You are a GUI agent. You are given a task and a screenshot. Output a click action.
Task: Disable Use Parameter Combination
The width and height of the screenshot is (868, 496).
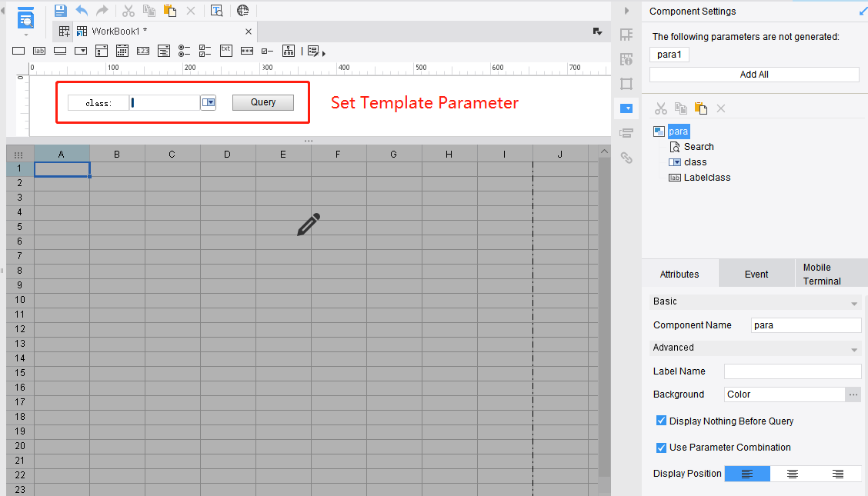click(661, 447)
